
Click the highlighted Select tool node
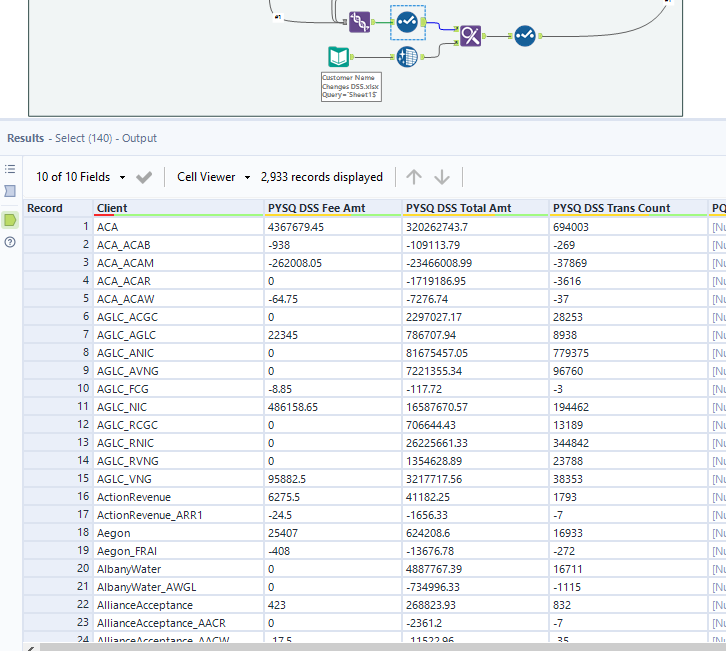407,21
